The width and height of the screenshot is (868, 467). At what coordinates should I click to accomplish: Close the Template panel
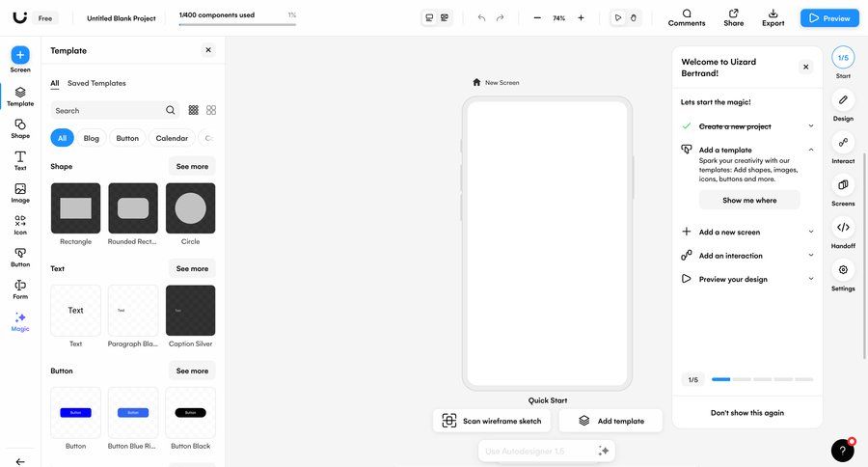coord(208,50)
